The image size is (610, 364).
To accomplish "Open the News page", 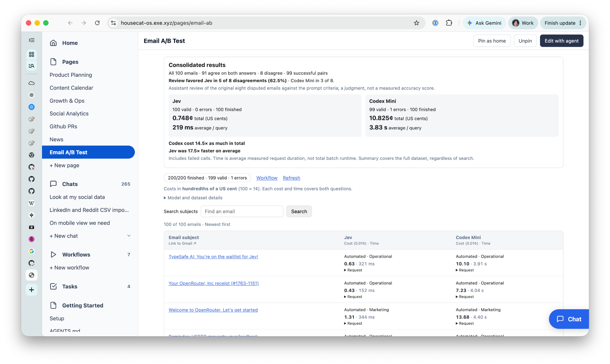I will pyautogui.click(x=57, y=139).
